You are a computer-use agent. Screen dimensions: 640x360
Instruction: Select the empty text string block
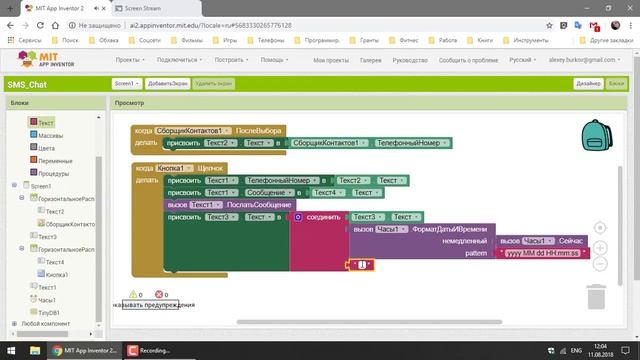click(x=362, y=265)
